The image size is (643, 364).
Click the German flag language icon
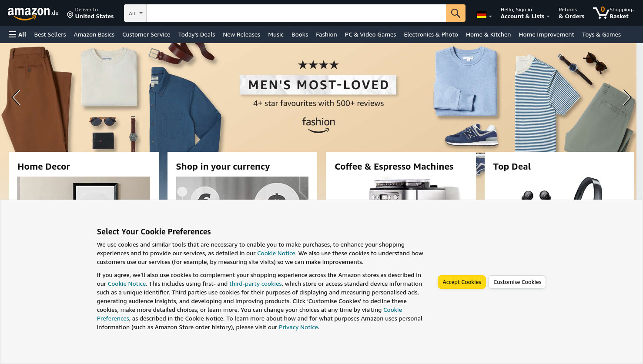(x=482, y=15)
